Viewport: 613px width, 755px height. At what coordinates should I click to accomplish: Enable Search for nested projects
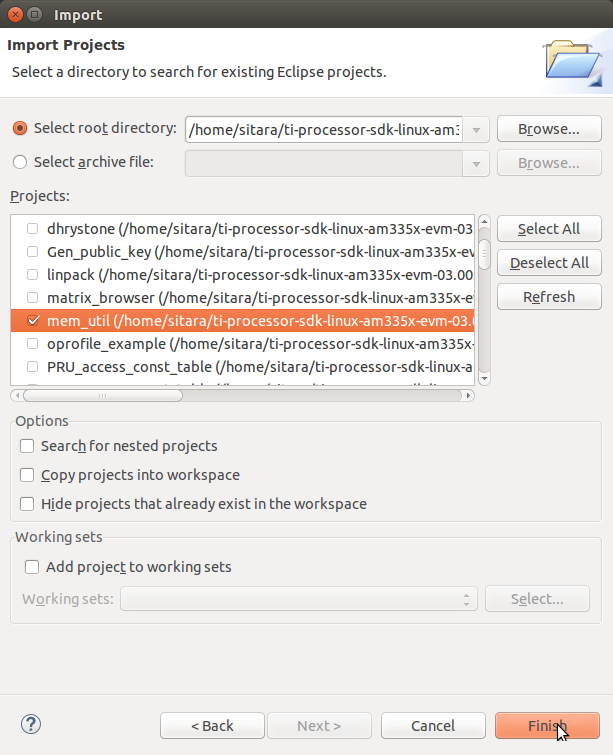[x=27, y=446]
